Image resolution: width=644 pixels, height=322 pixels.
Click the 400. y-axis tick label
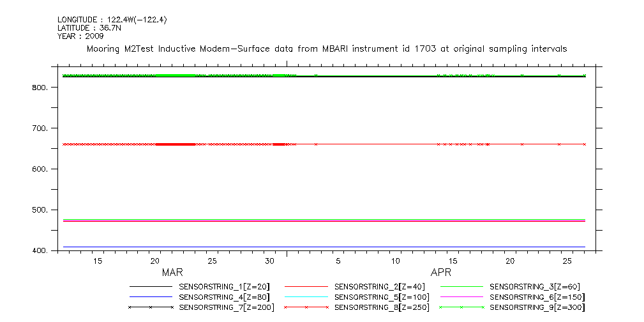[40, 251]
